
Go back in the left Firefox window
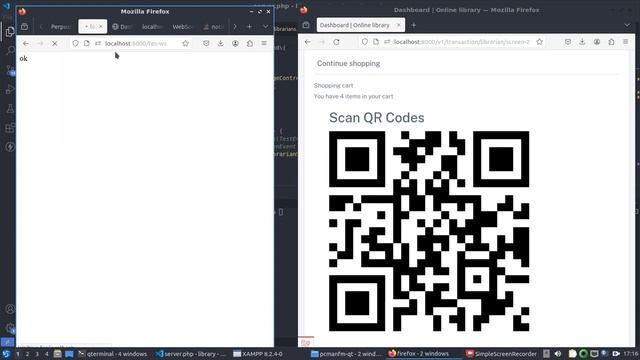pyautogui.click(x=26, y=43)
